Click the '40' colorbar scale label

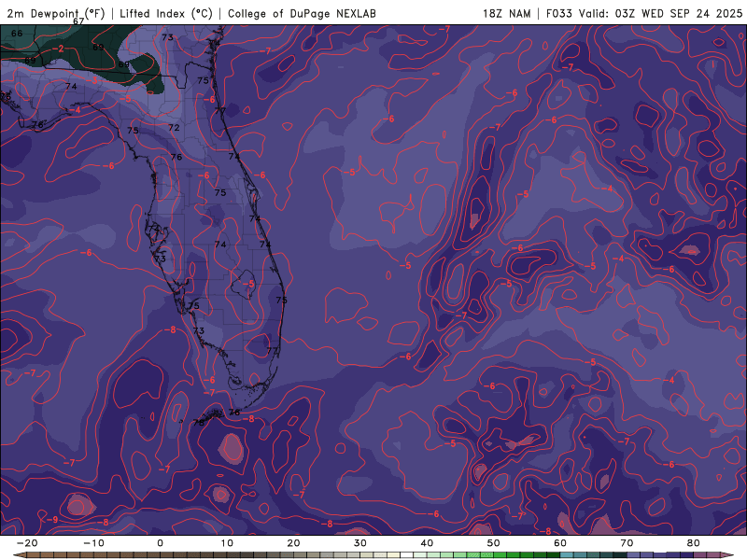[x=427, y=543]
